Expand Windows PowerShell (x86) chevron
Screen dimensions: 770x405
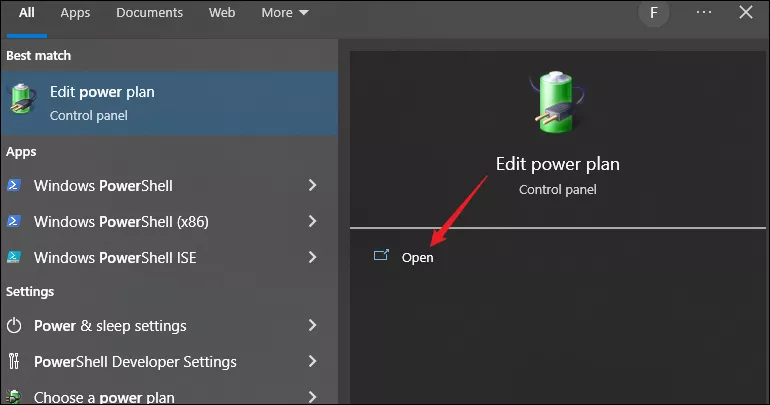[x=312, y=221]
